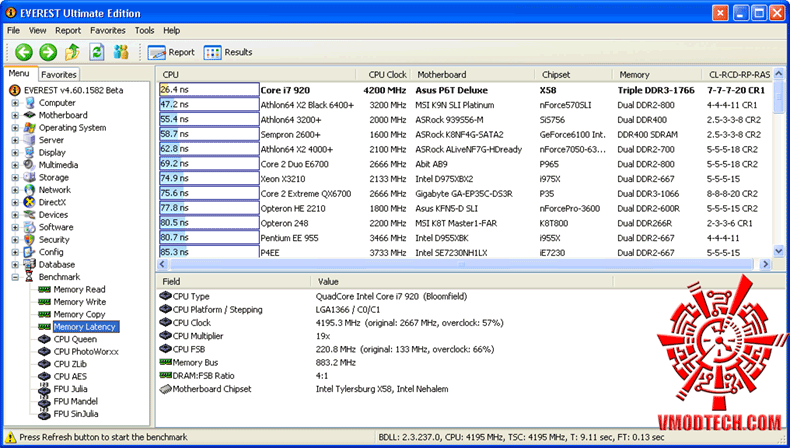
Task: Expand the Computer tree node
Action: point(15,103)
